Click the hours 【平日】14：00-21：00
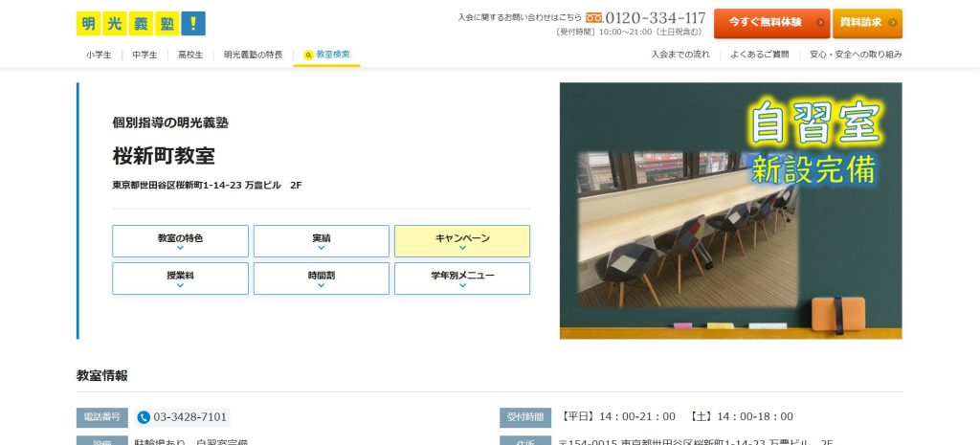 point(617,417)
